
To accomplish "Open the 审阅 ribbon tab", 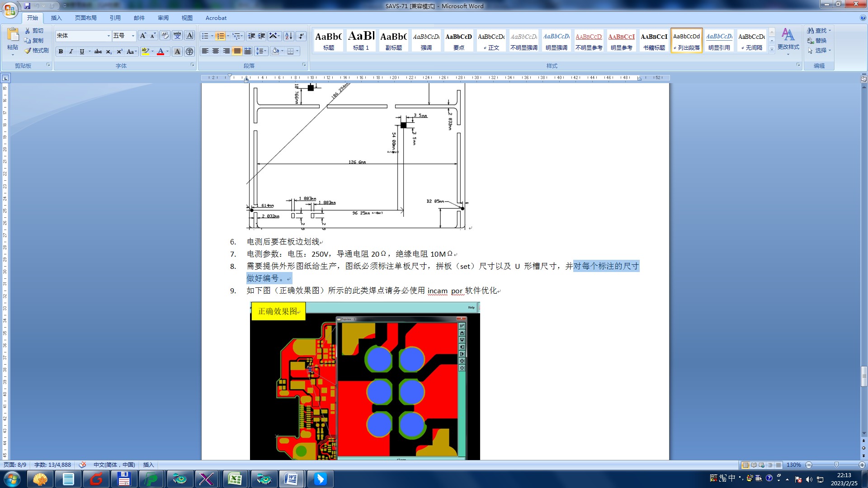I will [x=163, y=18].
